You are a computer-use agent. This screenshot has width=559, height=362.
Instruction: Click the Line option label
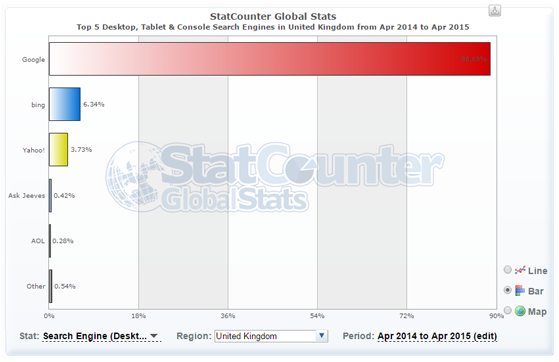(538, 271)
